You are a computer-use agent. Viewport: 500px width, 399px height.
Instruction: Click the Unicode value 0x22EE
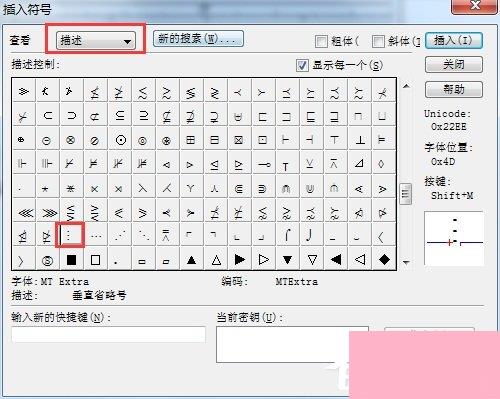449,127
